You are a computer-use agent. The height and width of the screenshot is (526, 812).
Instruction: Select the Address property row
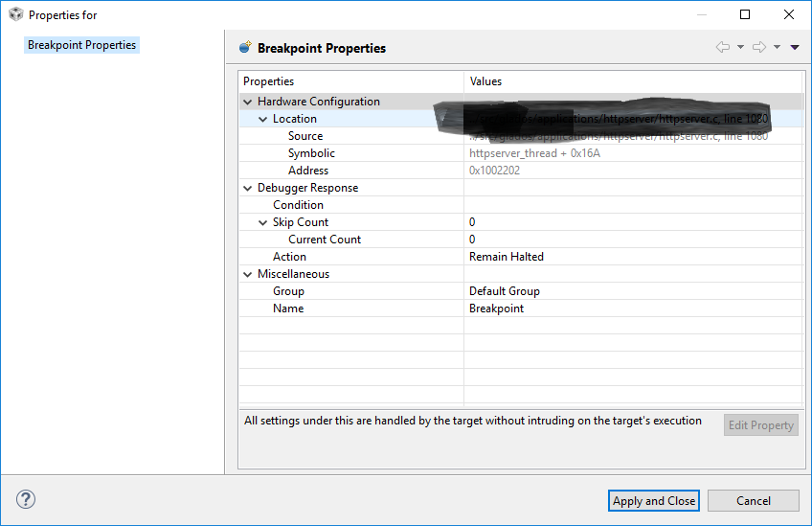[521, 170]
